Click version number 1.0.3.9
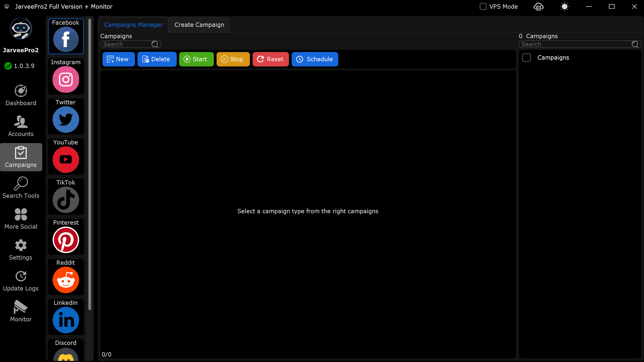Screen dimensions: 644x362 click(x=24, y=66)
